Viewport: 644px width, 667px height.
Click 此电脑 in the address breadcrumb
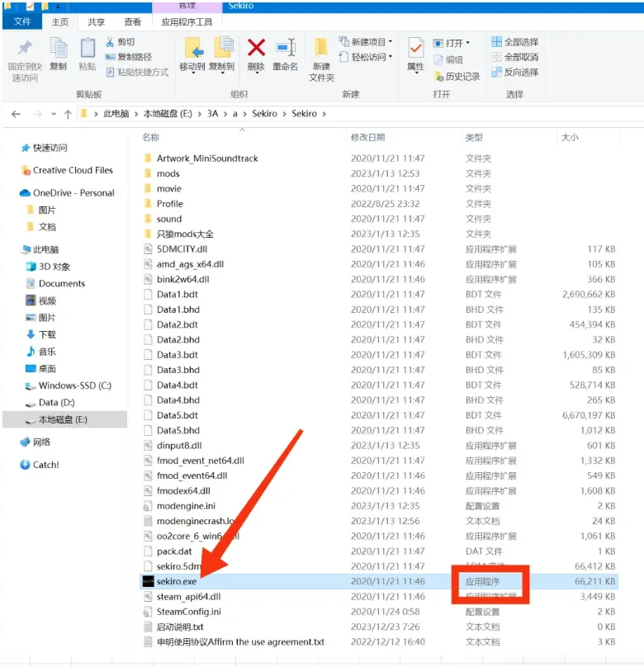point(116,114)
